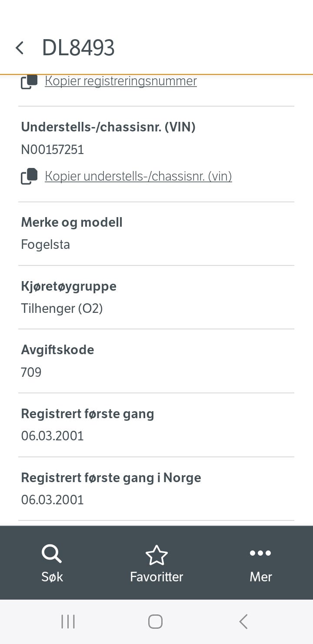
Task: Click Kopier understells-/chassisnr. (vin) link
Action: pos(138,176)
